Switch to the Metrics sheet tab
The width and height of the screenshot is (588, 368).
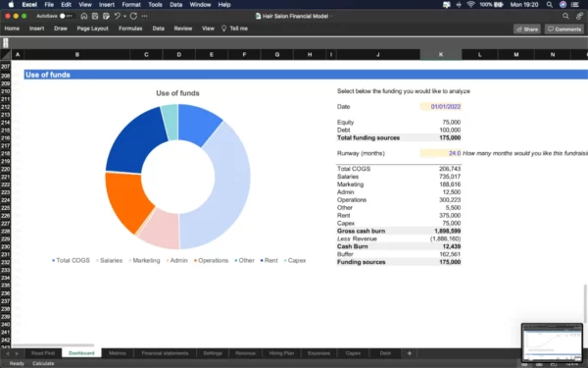(118, 353)
